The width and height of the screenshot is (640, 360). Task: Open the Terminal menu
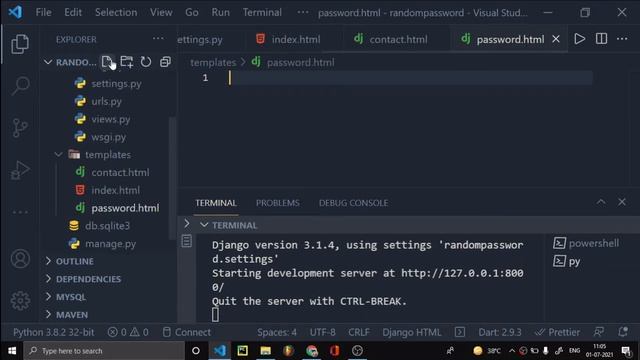(x=262, y=12)
